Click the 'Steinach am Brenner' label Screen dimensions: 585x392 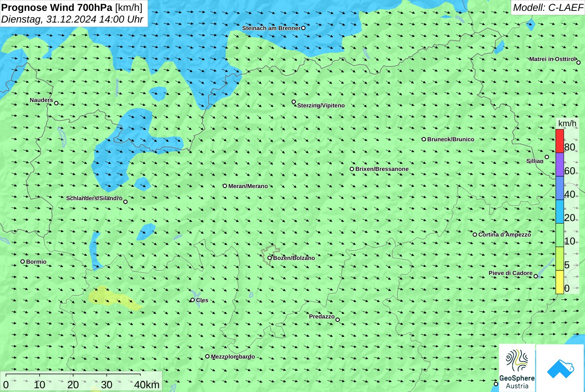271,28
